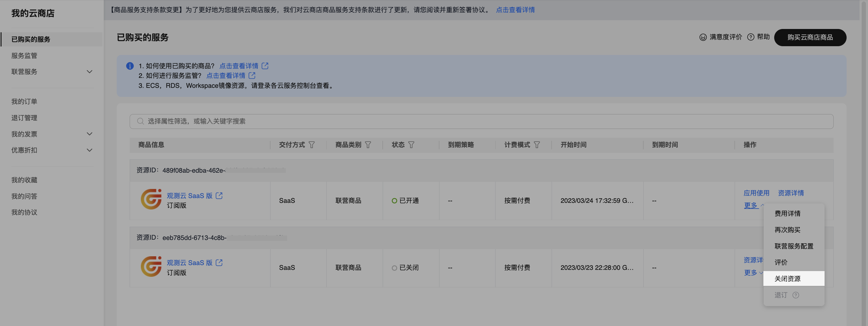
Task: Click 开始时间 column header
Action: pyautogui.click(x=573, y=145)
